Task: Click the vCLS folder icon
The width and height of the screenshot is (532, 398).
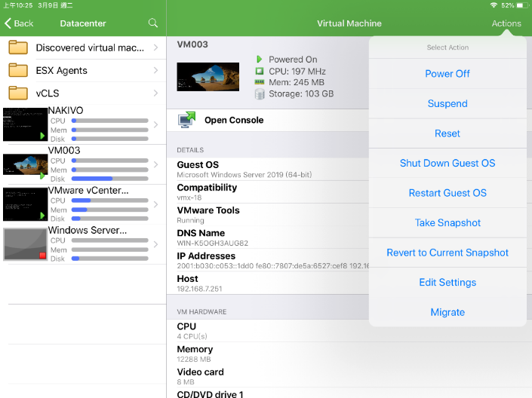Action: [18, 93]
